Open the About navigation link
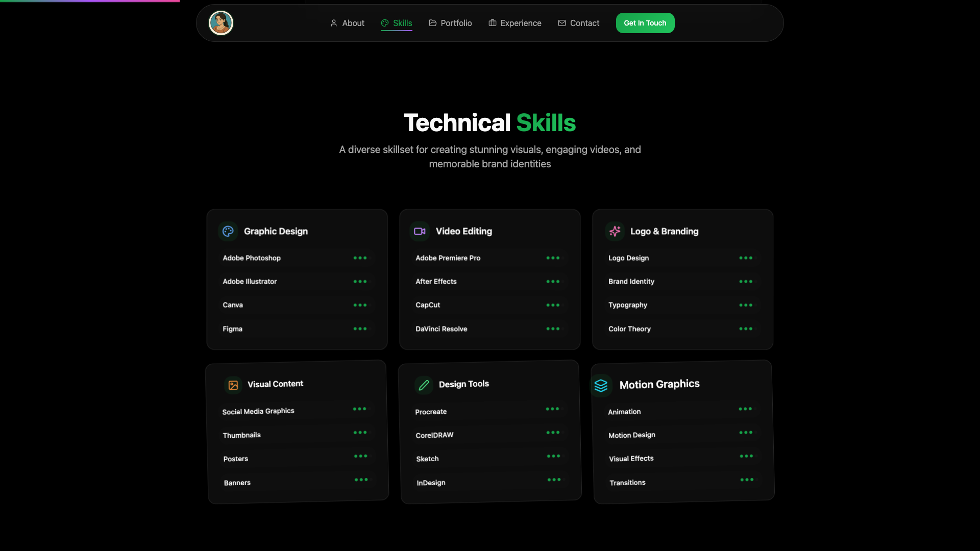 (347, 23)
